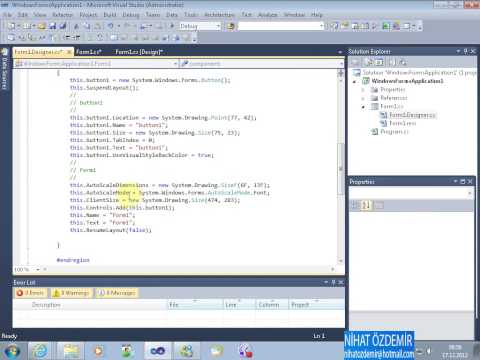Toggle the Warnings filter in Error List
Viewport: 480px width, 360px height.
72,293
